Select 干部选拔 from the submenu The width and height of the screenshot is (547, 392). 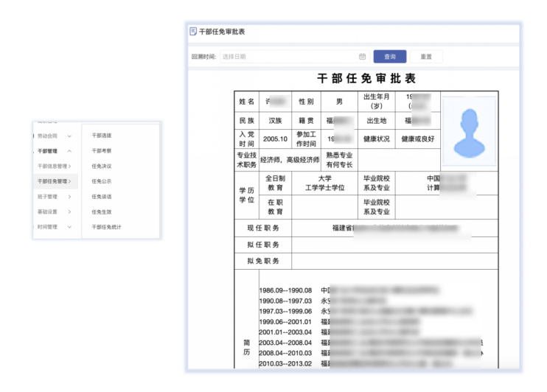coord(101,136)
